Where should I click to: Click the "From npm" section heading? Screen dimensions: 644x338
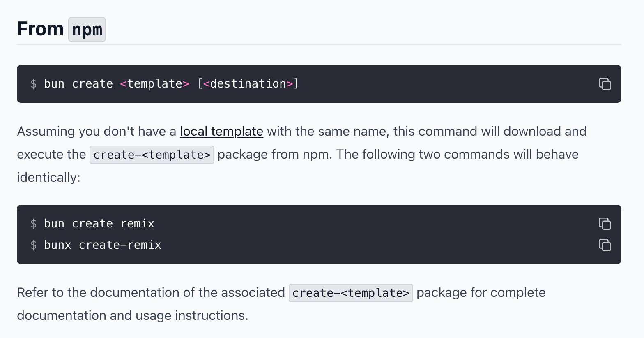(x=40, y=29)
